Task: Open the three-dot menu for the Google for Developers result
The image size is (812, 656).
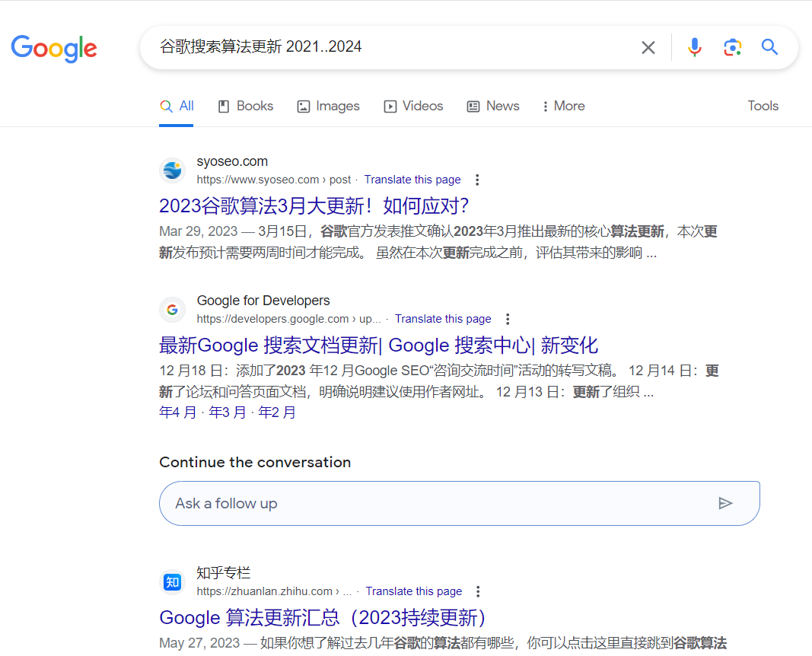Action: (x=508, y=319)
